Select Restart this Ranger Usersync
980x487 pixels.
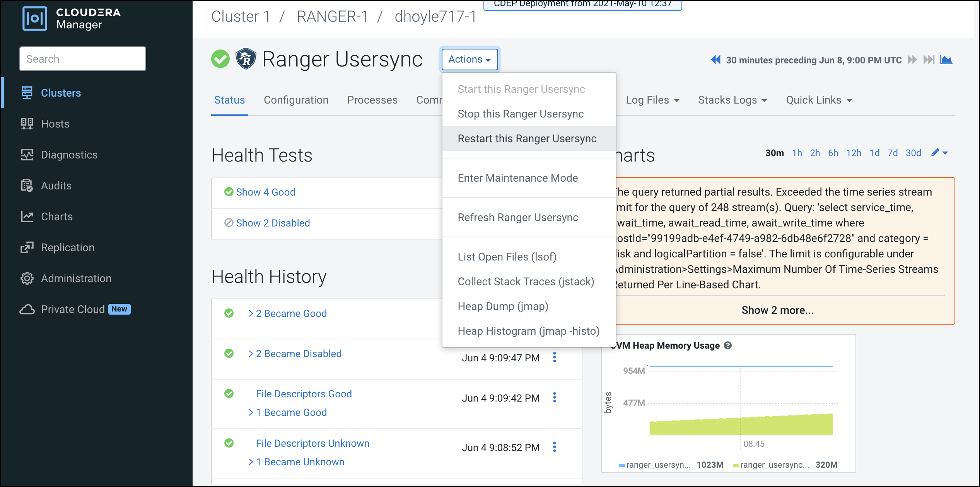[527, 138]
